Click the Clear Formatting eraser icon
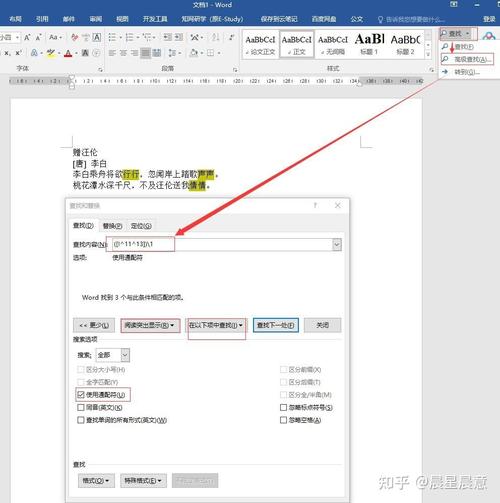Viewport: 500px width, 503px height. click(x=74, y=37)
